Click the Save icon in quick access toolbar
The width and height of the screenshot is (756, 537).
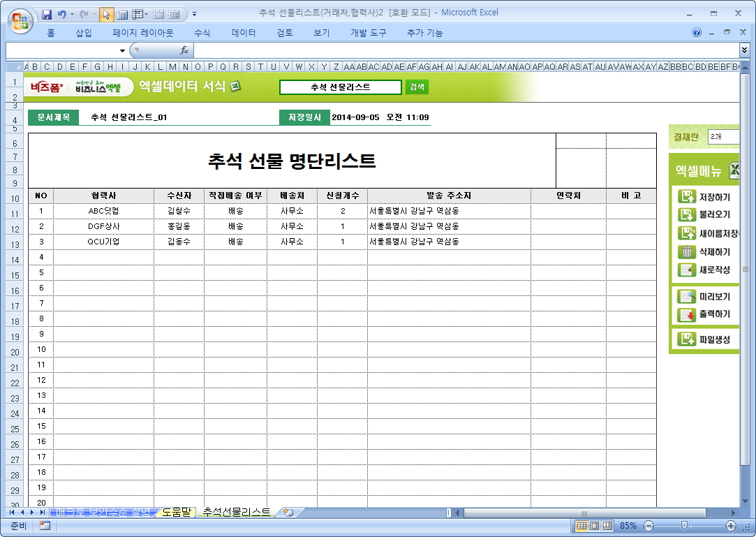47,14
